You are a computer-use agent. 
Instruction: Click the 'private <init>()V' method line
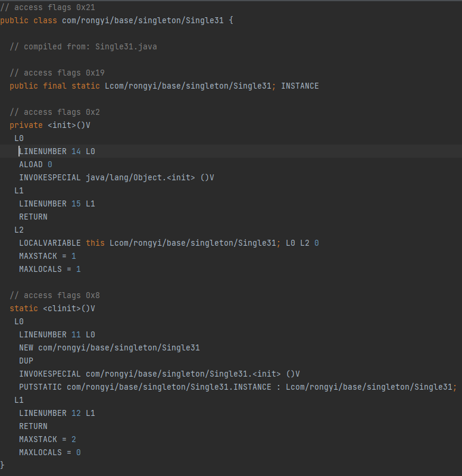tap(50, 125)
